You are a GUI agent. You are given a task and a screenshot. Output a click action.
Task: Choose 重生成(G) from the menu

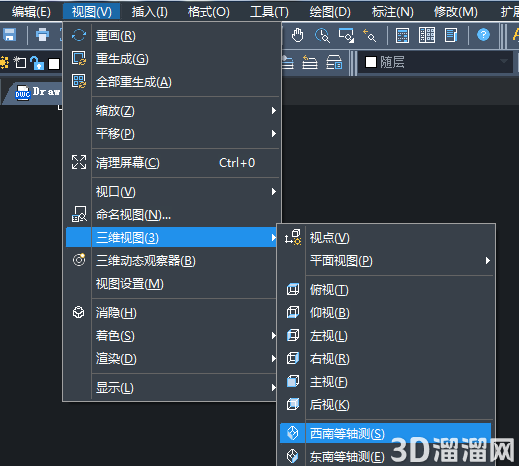[172, 59]
